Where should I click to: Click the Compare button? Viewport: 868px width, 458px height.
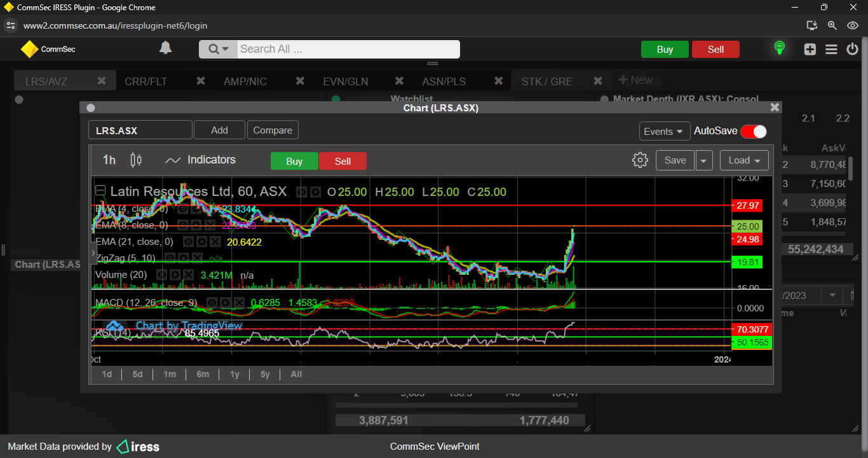(273, 130)
